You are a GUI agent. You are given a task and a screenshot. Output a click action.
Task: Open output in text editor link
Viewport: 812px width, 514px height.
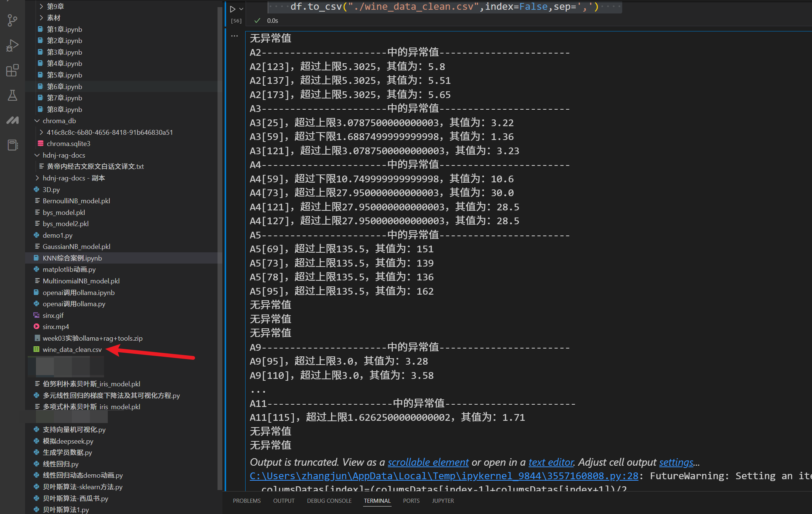point(551,462)
